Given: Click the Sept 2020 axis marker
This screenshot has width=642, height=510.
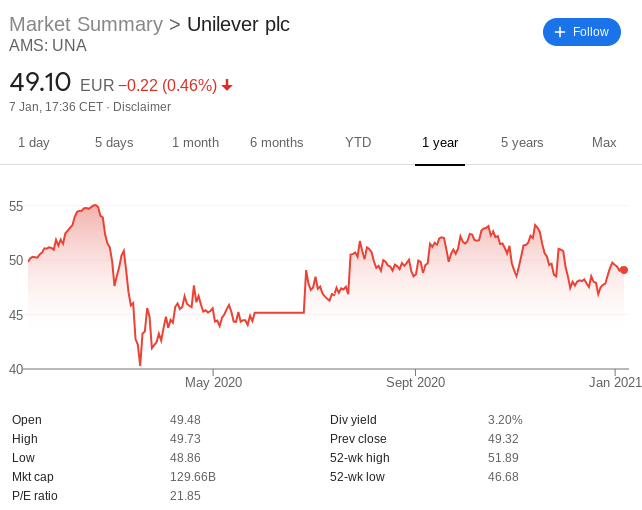Looking at the screenshot, I should 416,382.
